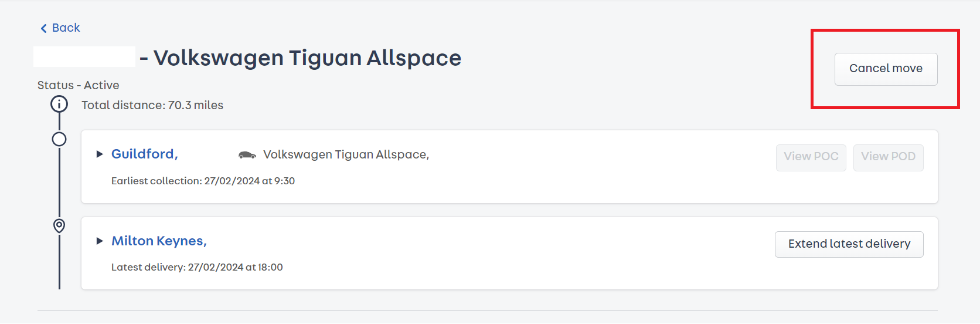Click the info circle icon by Total distance
The image size is (980, 324).
[59, 104]
